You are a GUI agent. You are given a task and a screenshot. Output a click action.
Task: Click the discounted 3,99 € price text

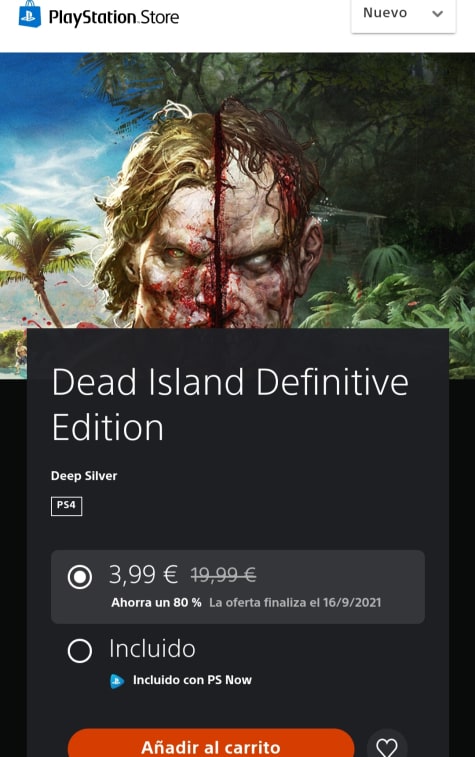point(143,575)
